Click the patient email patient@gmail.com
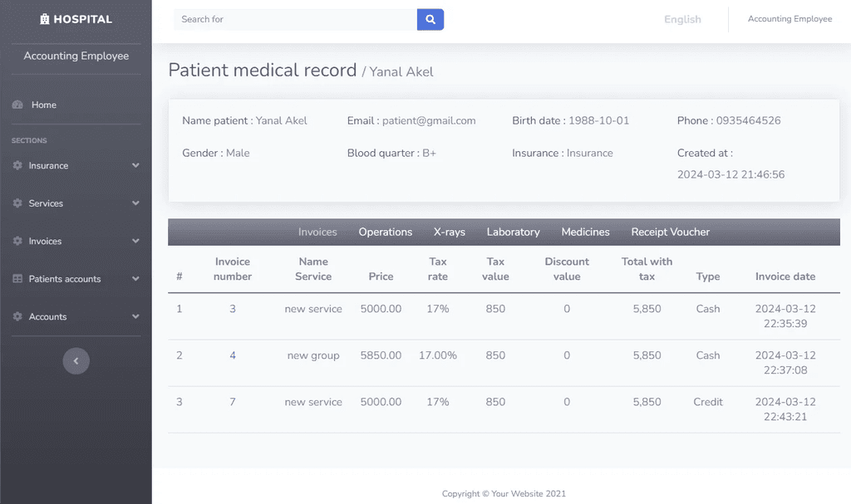Screen dimensions: 851x504 pos(429,121)
